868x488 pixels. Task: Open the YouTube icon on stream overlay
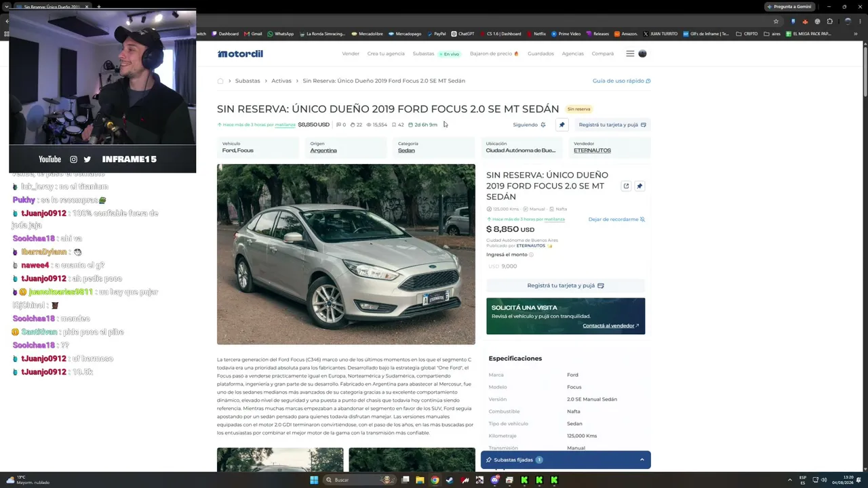click(50, 159)
